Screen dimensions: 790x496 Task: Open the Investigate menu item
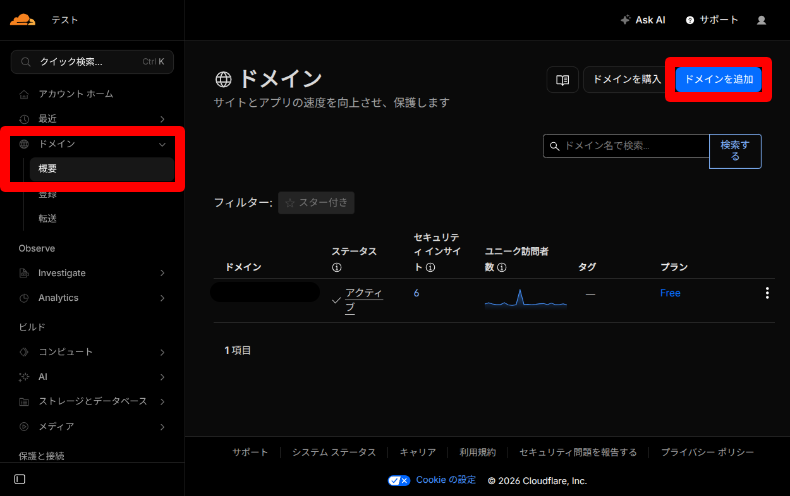[x=62, y=273]
